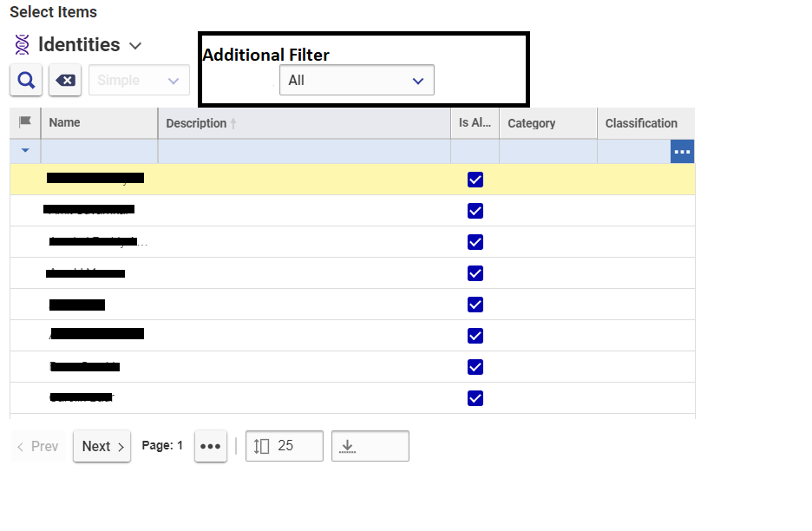Open the blue ellipsis filter row menu

point(682,152)
